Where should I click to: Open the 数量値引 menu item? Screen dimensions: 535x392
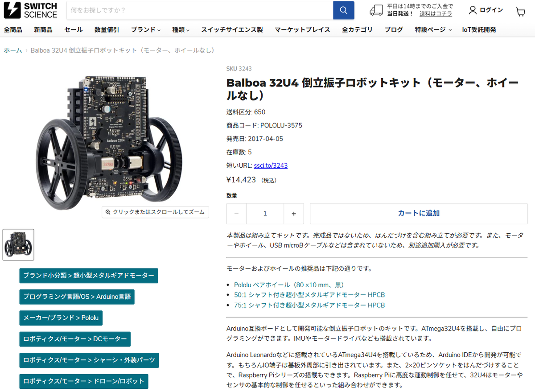107,30
